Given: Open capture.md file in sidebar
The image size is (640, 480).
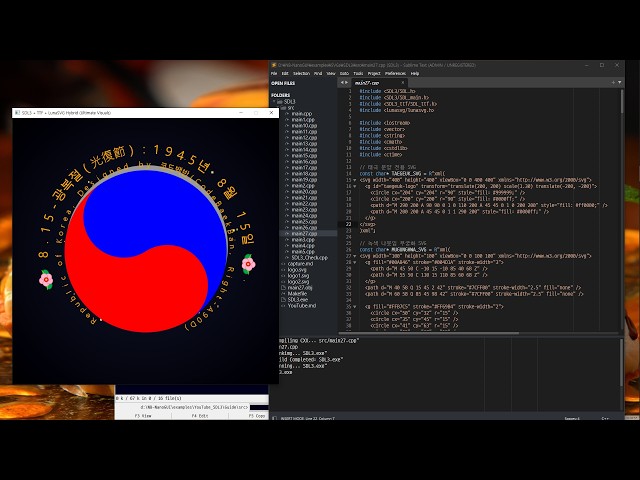Looking at the screenshot, I should (300, 264).
